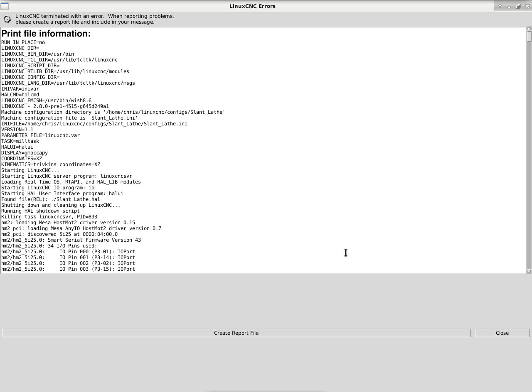Click the line 'INIVAR=inivar'
Viewport: 532px width, 392px height.
20,89
